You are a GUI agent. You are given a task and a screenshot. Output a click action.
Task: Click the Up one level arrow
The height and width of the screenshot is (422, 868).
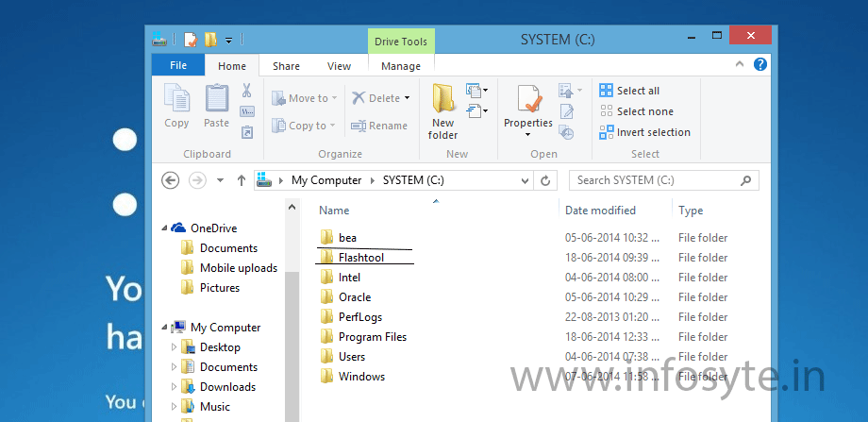pos(242,180)
